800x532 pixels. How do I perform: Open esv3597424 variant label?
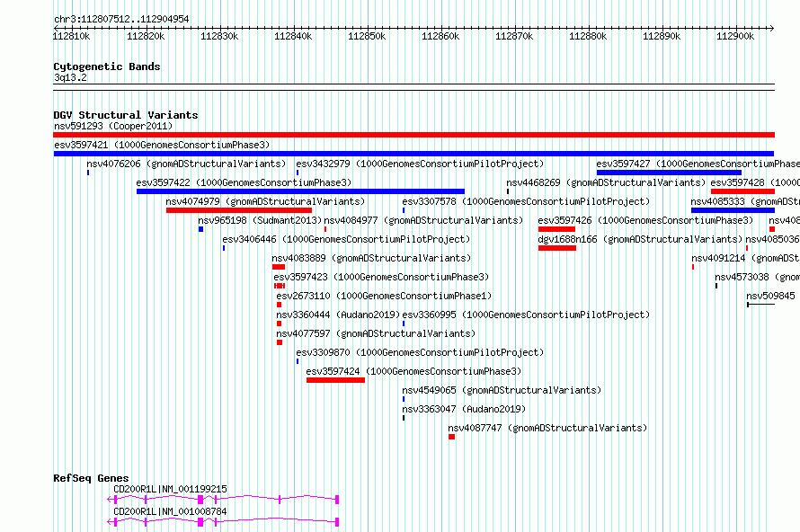413,371
